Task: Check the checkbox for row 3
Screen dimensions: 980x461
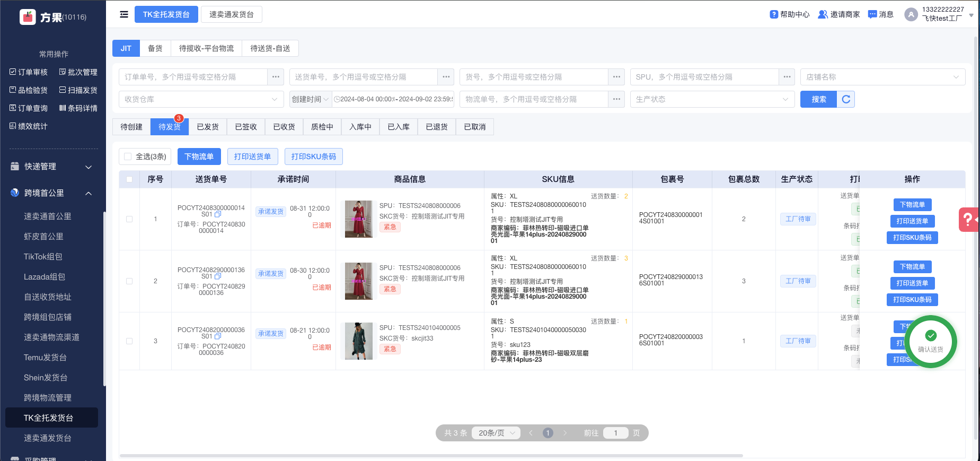Action: 129,341
